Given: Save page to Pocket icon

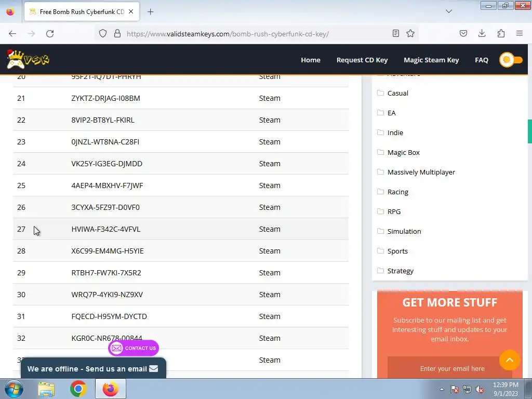Looking at the screenshot, I should tap(463, 33).
